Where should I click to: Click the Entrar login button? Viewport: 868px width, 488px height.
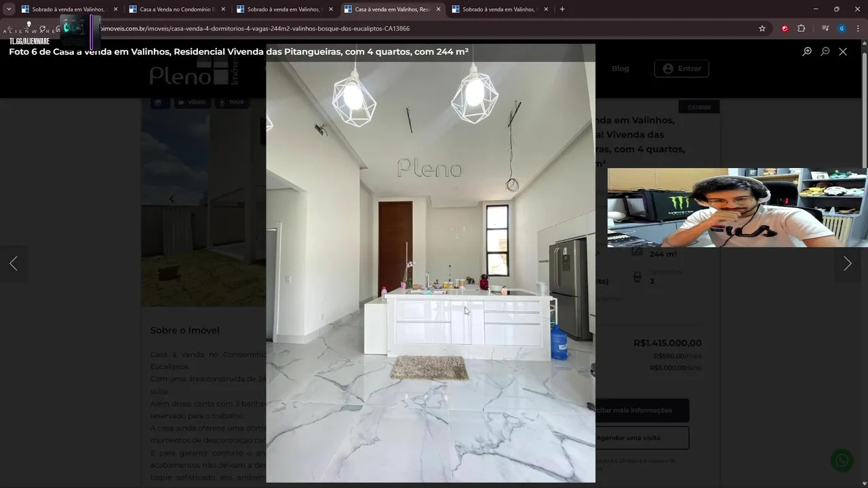[x=682, y=68]
